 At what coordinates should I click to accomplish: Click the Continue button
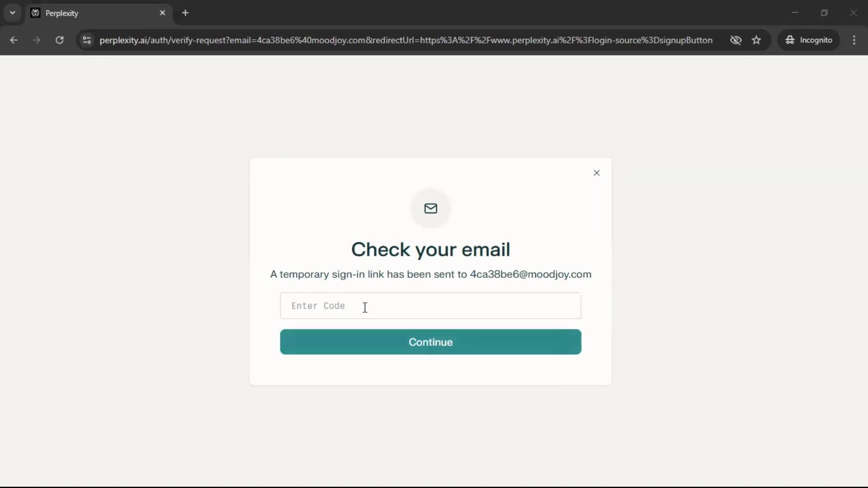[431, 342]
